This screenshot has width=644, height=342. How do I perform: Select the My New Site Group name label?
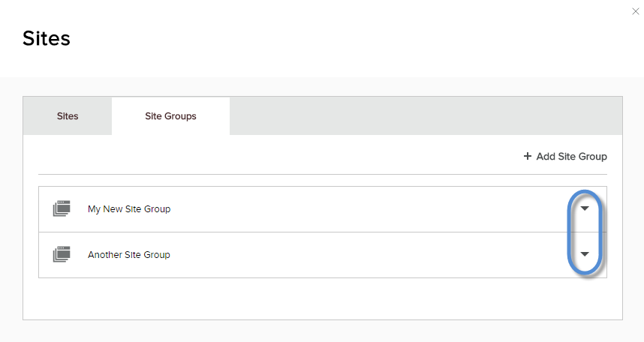point(129,209)
